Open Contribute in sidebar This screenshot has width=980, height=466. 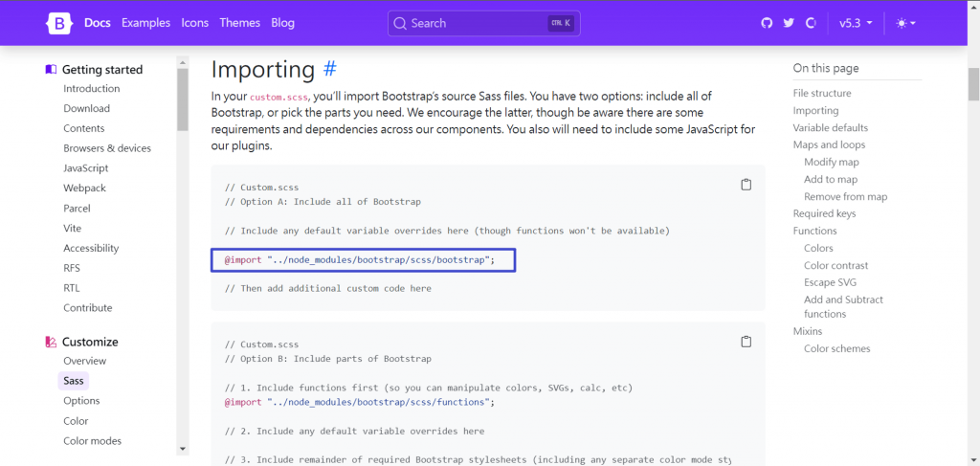tap(87, 308)
